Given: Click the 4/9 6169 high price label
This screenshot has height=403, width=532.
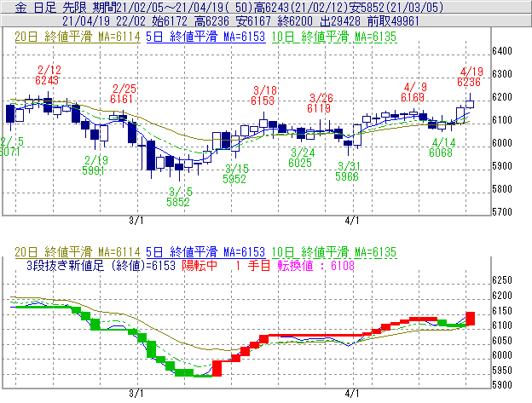Looking at the screenshot, I should coord(413,92).
